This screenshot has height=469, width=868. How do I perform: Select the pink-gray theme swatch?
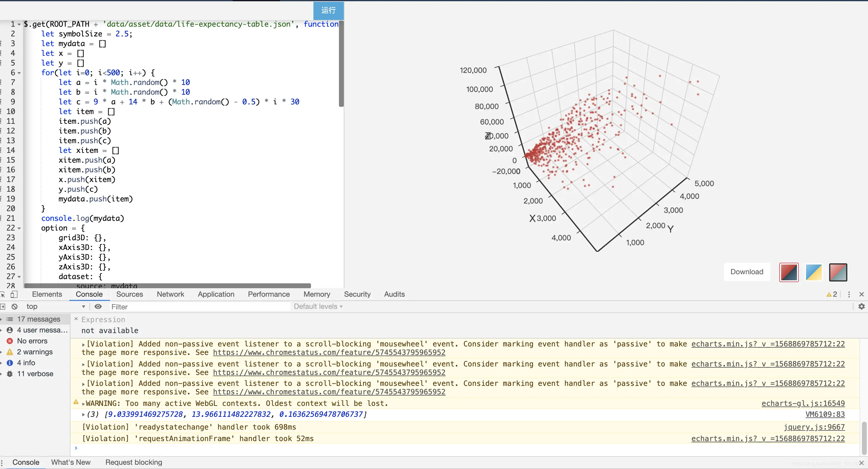point(838,272)
